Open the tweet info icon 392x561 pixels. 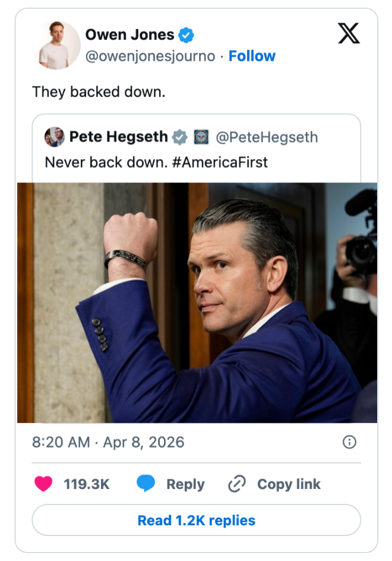click(350, 442)
